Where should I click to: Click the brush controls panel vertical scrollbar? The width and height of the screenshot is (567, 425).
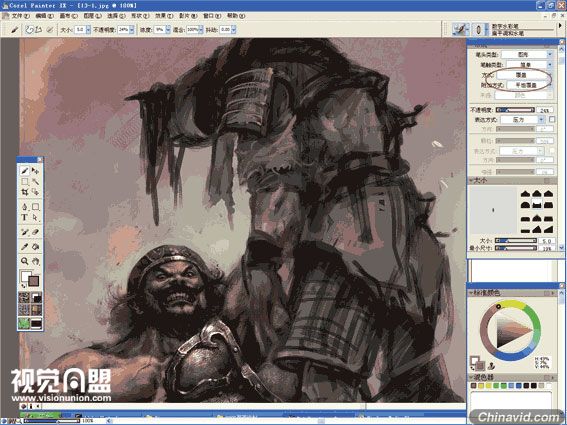point(562,148)
